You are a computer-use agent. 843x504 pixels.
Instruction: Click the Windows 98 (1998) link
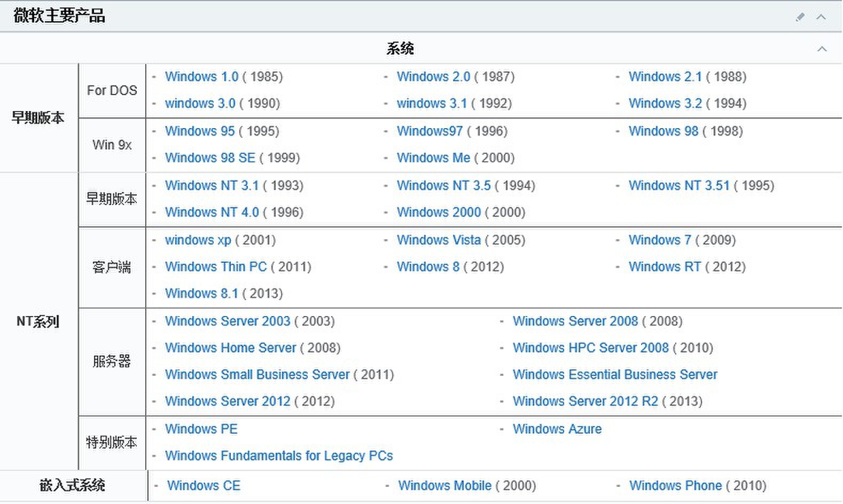tap(664, 131)
